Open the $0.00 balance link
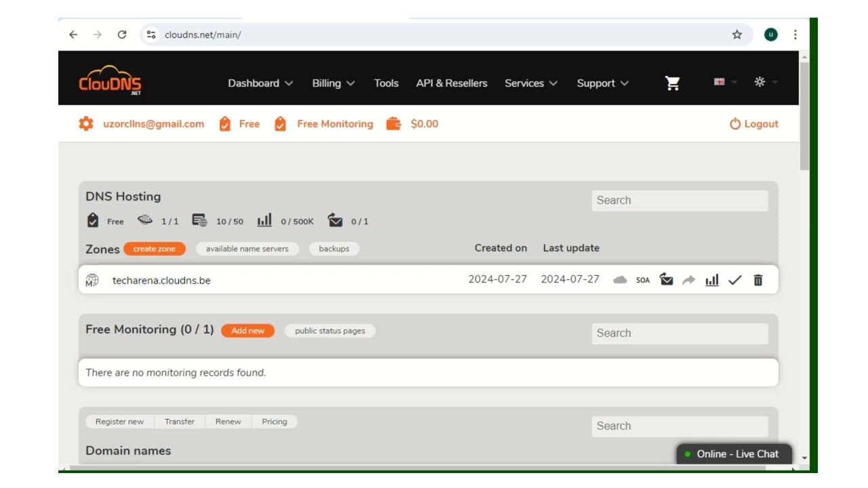The image size is (868, 488). click(425, 124)
